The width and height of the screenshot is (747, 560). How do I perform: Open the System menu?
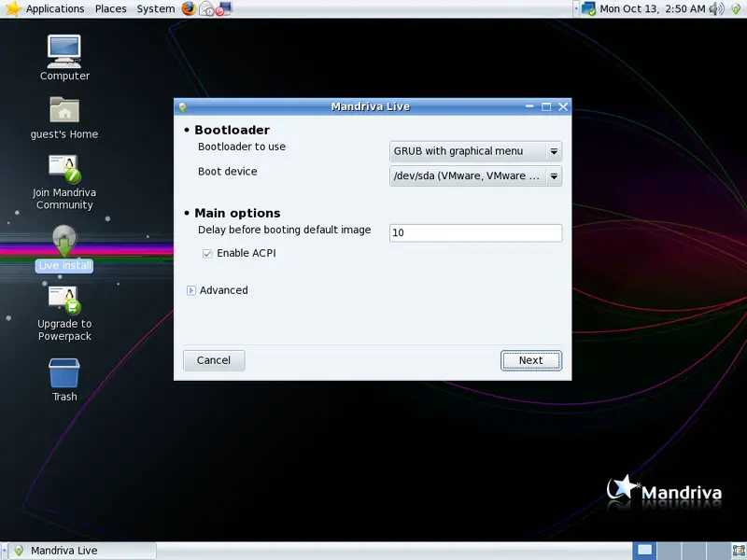[156, 8]
